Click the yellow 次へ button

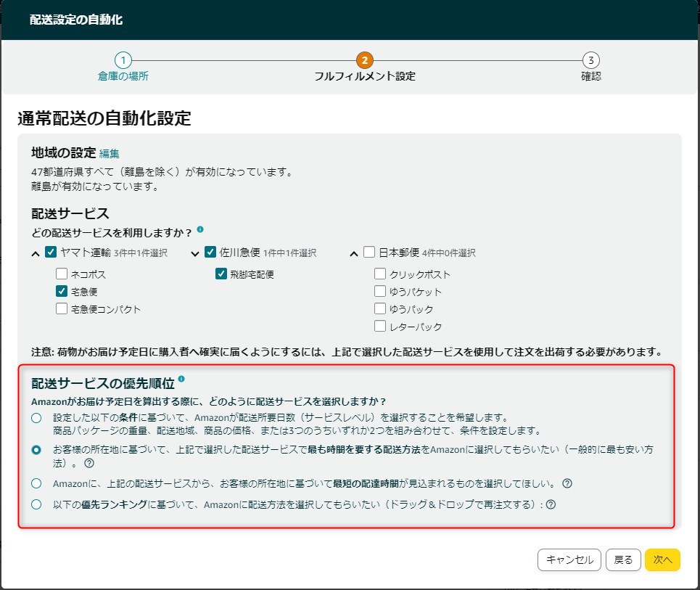click(x=662, y=560)
